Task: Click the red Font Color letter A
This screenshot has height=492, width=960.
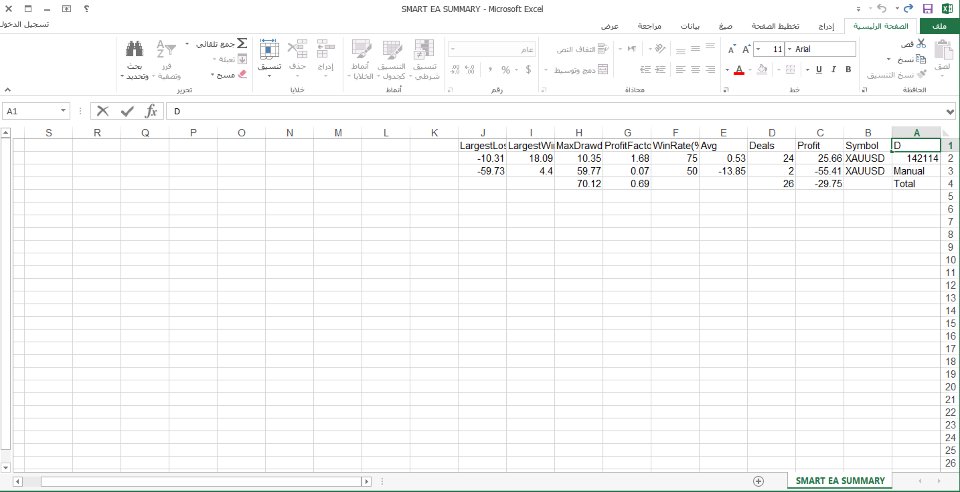Action: click(739, 69)
